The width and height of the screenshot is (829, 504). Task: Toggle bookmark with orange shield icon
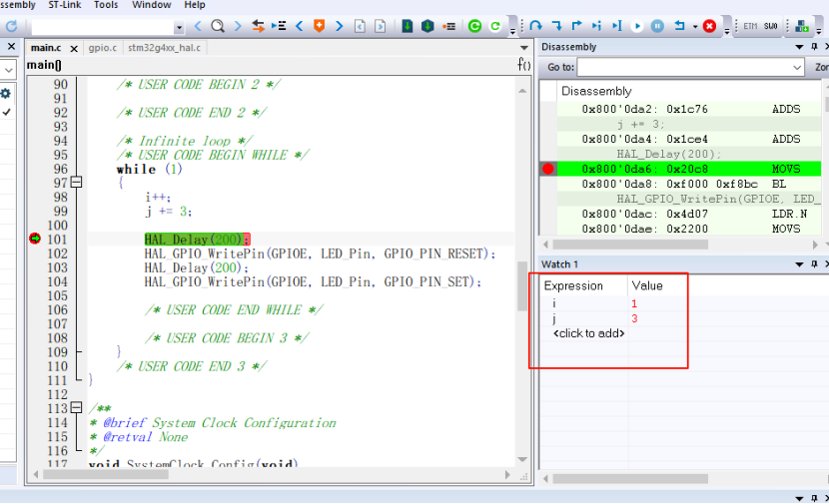(x=319, y=26)
